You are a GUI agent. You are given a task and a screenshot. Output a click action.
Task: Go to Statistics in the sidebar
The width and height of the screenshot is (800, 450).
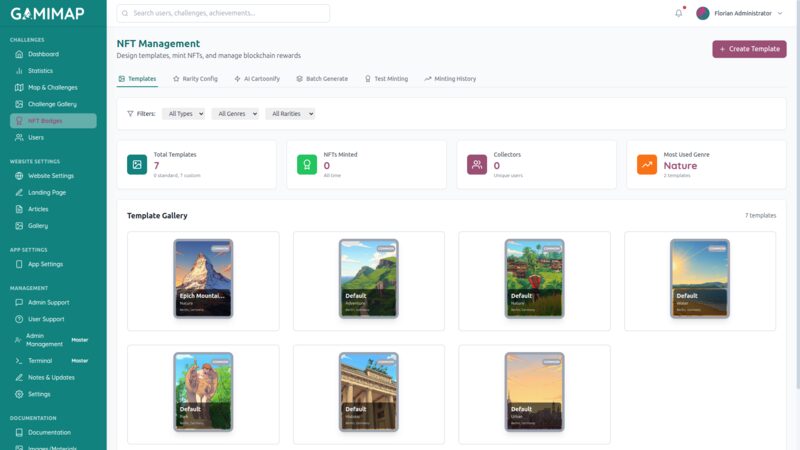pos(40,71)
